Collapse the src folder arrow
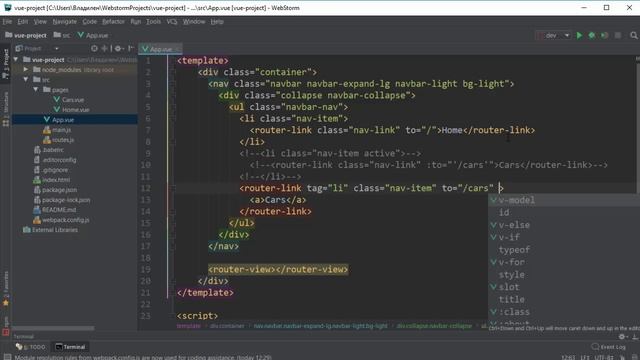Image resolution: width=640 pixels, height=360 pixels. (x=26, y=80)
